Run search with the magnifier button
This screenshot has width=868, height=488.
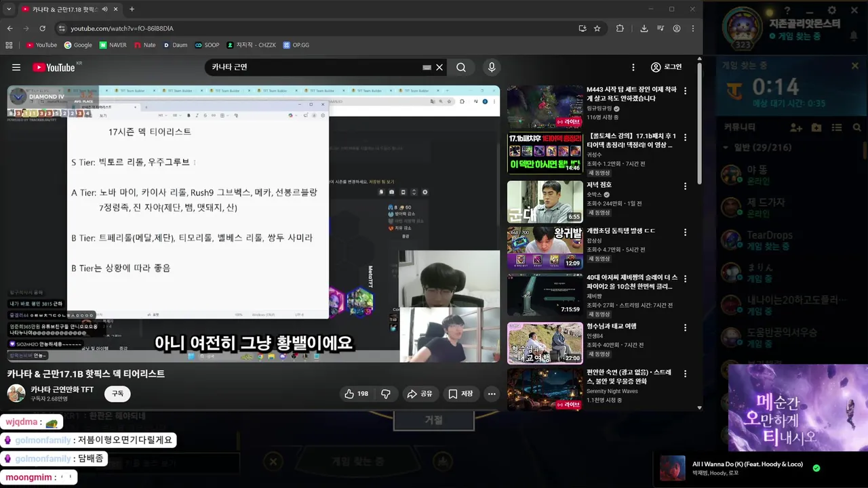(461, 67)
